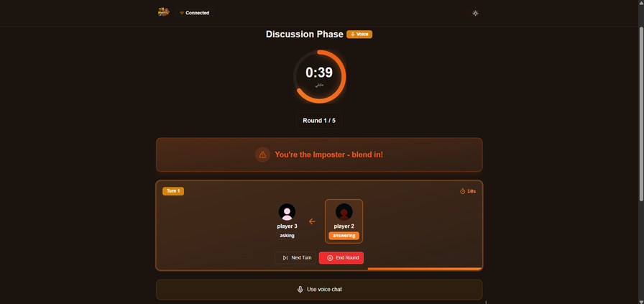Viewport: 644px width, 304px height.
Task: Click the Voice mode badge
Action: coord(359,34)
